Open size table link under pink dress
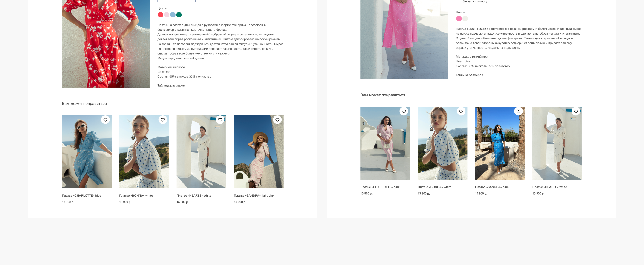The height and width of the screenshot is (265, 644). [x=469, y=75]
